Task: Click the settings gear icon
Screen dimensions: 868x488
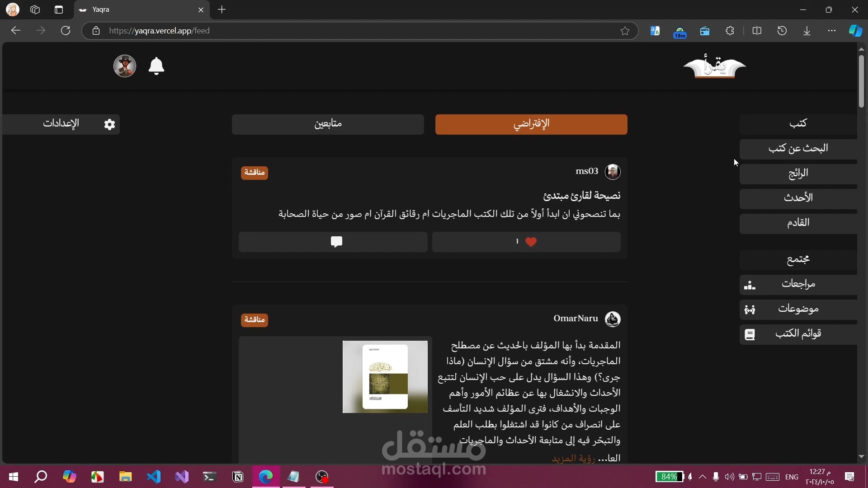Action: (109, 124)
